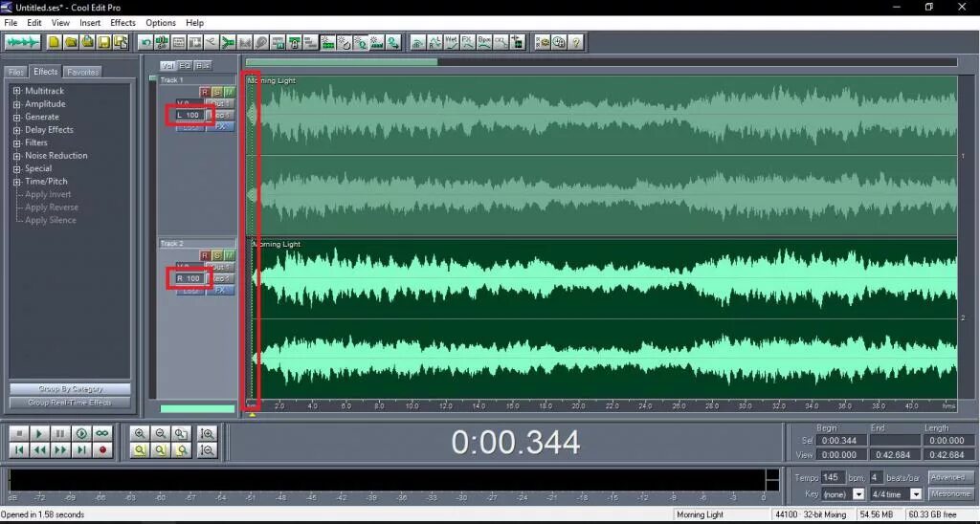Screen dimensions: 980x524
Task: Toggle Mute M on Track 1
Action: [229, 92]
